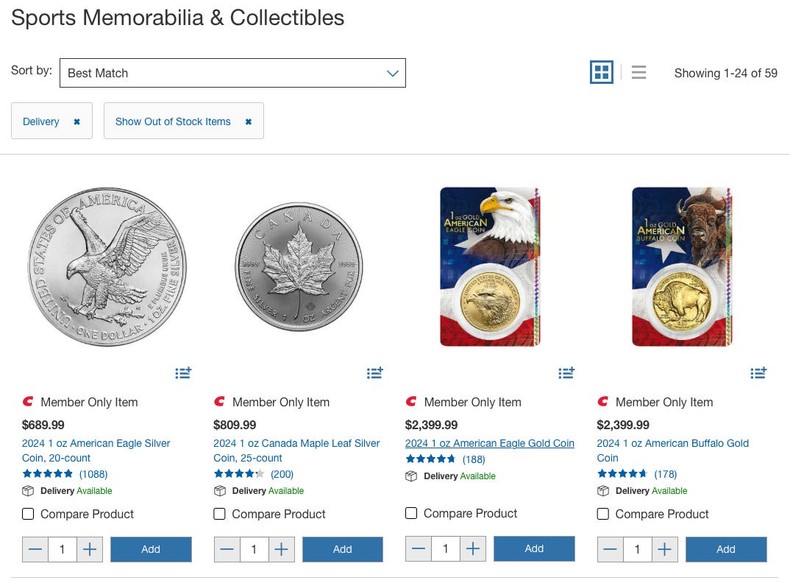Switch to grid view layout
Viewport: 790px width, 583px height.
[601, 72]
